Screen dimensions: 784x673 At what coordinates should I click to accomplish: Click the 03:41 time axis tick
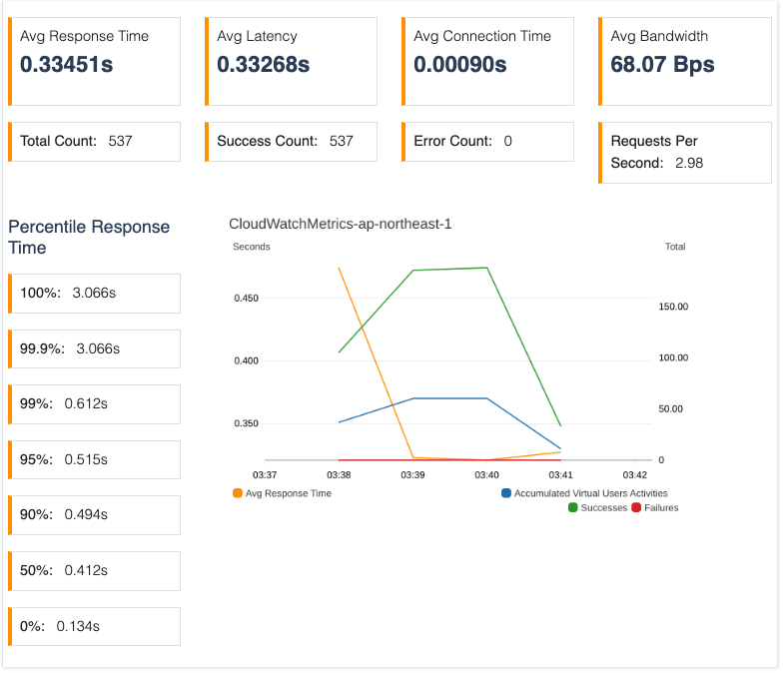[x=560, y=475]
